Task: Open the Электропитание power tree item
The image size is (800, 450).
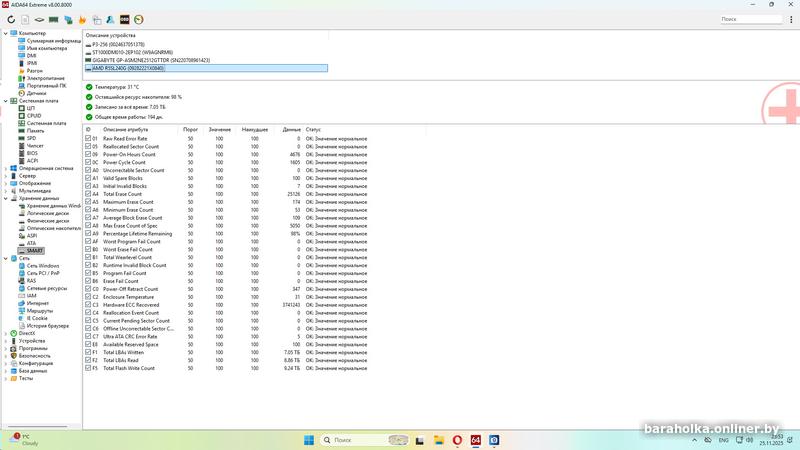Action: (45, 79)
